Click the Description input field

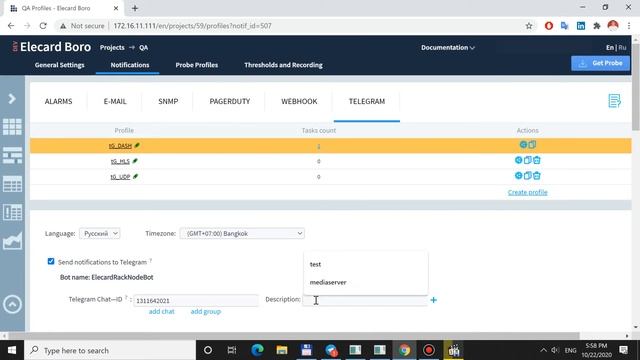pyautogui.click(x=365, y=300)
